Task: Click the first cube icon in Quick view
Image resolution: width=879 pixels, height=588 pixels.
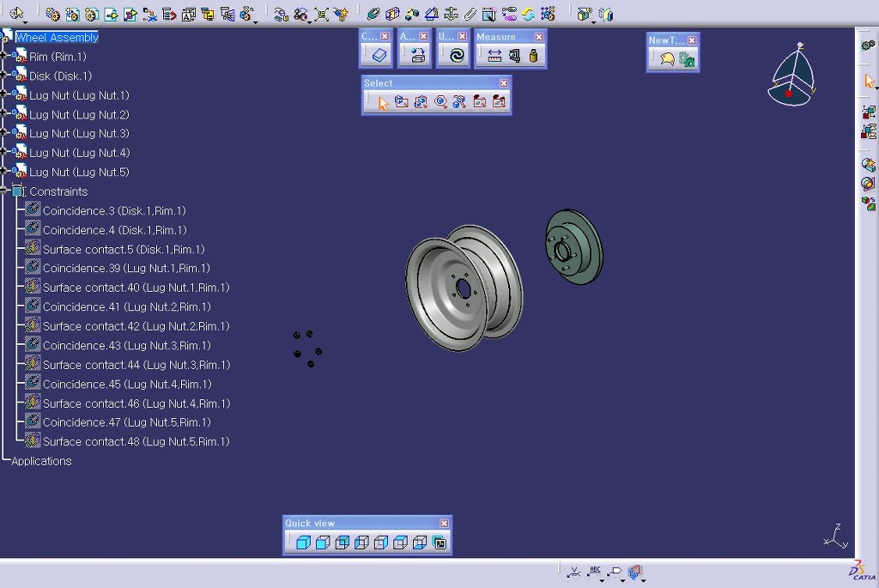Action: (302, 543)
